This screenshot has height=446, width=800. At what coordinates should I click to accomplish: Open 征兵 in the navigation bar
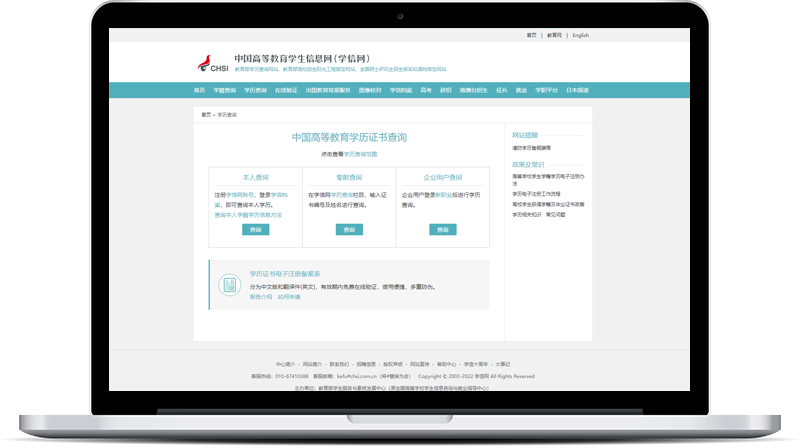pyautogui.click(x=502, y=90)
